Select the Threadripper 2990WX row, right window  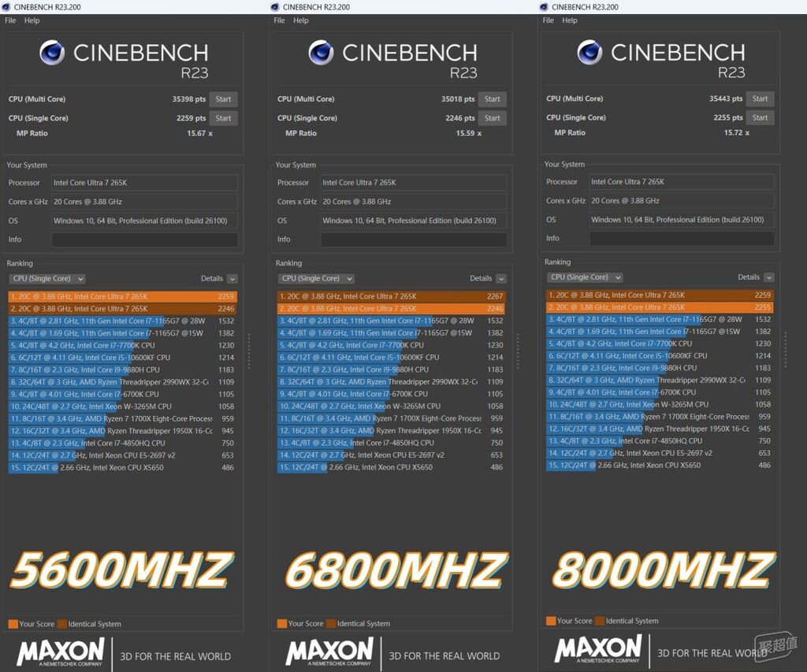[660, 381]
